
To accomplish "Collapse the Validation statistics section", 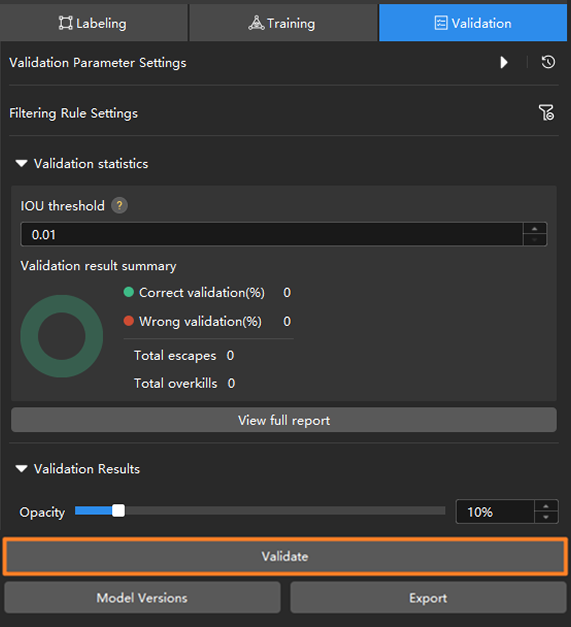I will tap(21, 164).
